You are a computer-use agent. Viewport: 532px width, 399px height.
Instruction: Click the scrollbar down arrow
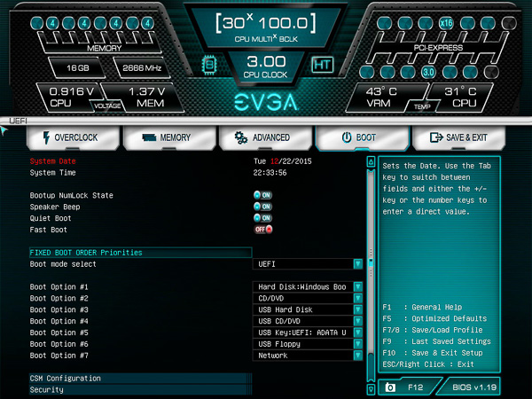[371, 389]
